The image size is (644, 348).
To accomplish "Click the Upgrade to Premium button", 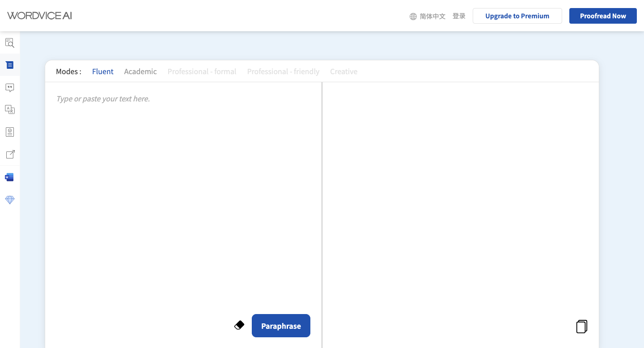I will pos(517,16).
